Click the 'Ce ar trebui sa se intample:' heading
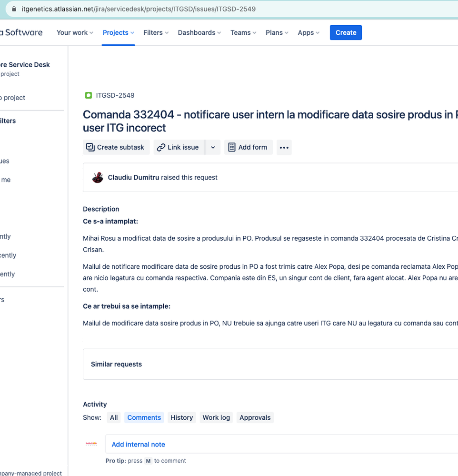Viewport: 458px width, 476px height. pyautogui.click(x=127, y=306)
